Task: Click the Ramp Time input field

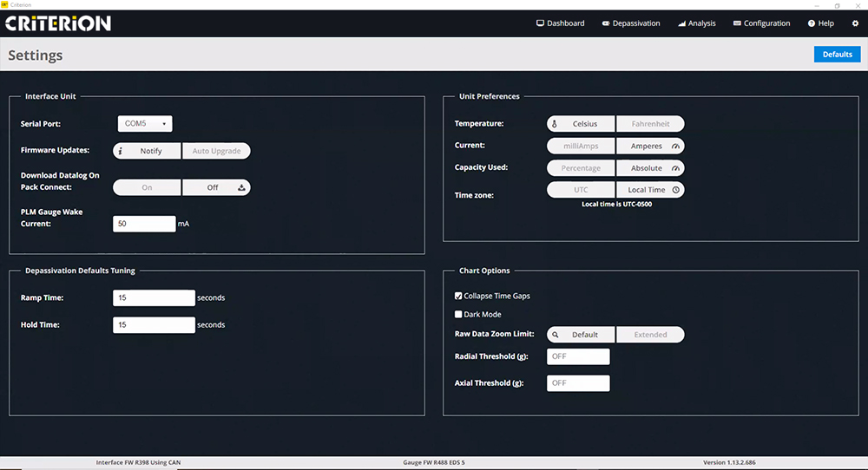Action: pyautogui.click(x=154, y=298)
